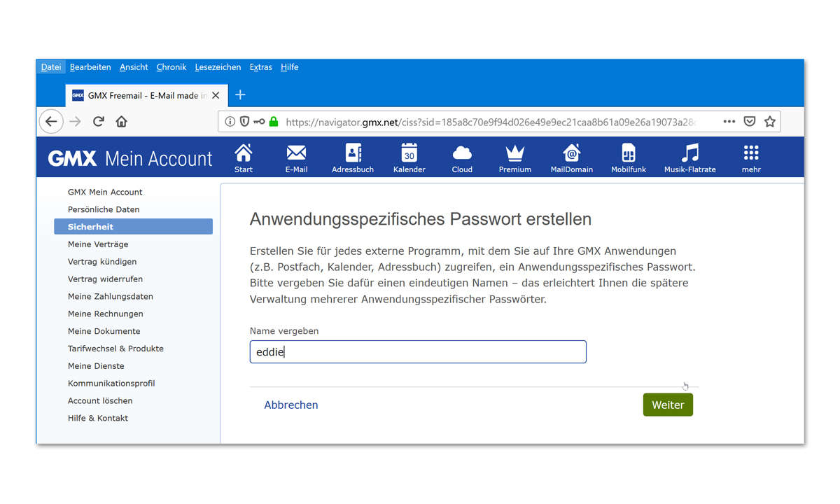The width and height of the screenshot is (840, 504).
Task: Click heading Anwendungsspezifisches Passwort erstellen
Action: [421, 219]
